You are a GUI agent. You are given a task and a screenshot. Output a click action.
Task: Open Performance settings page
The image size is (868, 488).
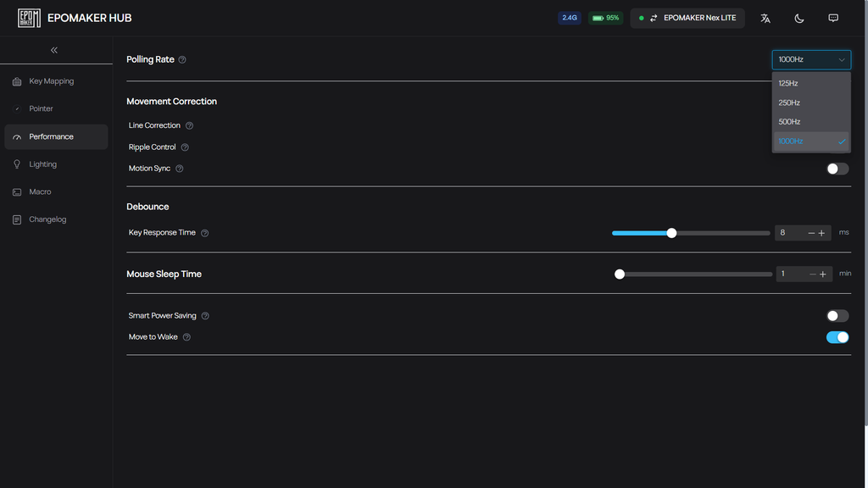[x=56, y=136]
